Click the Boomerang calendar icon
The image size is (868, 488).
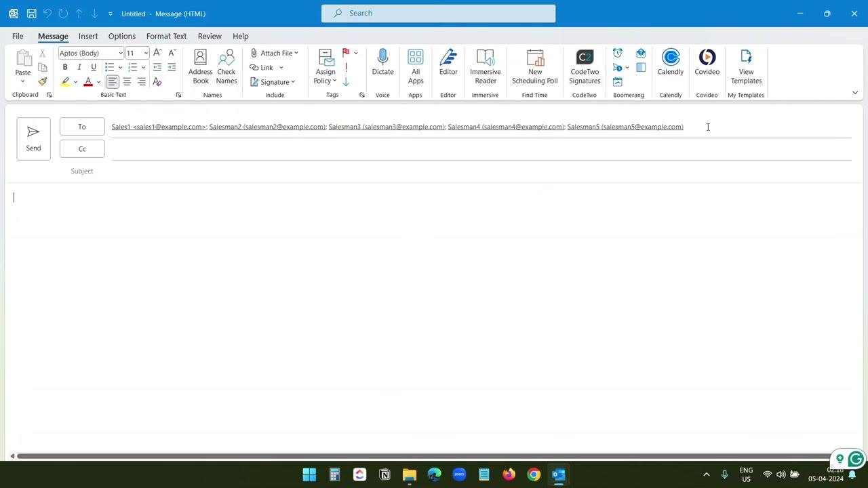pos(618,82)
